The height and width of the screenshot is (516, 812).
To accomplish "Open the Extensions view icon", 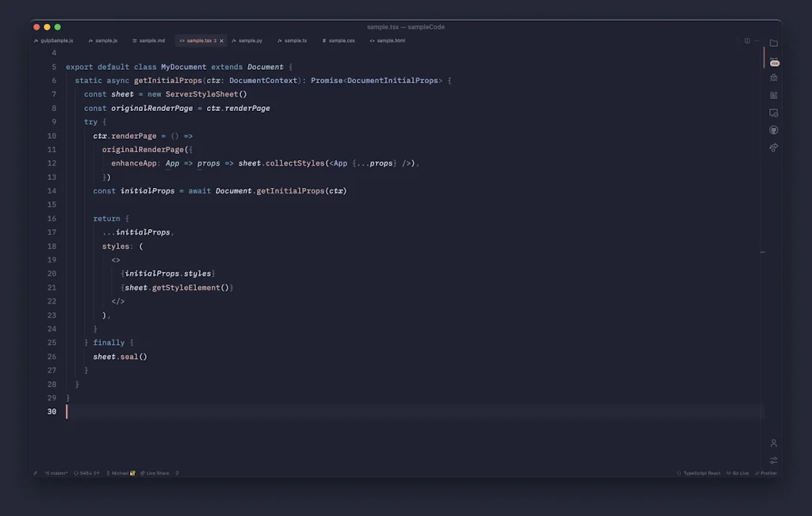I will pyautogui.click(x=774, y=95).
